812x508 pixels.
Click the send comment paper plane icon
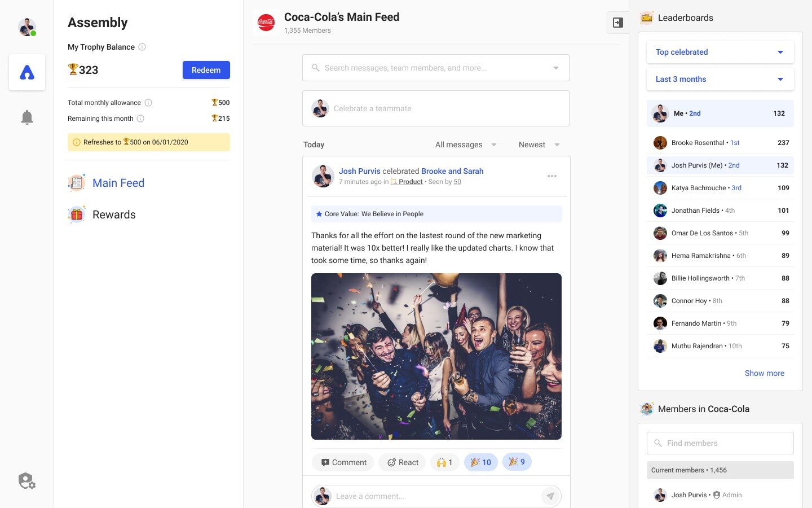pyautogui.click(x=550, y=496)
